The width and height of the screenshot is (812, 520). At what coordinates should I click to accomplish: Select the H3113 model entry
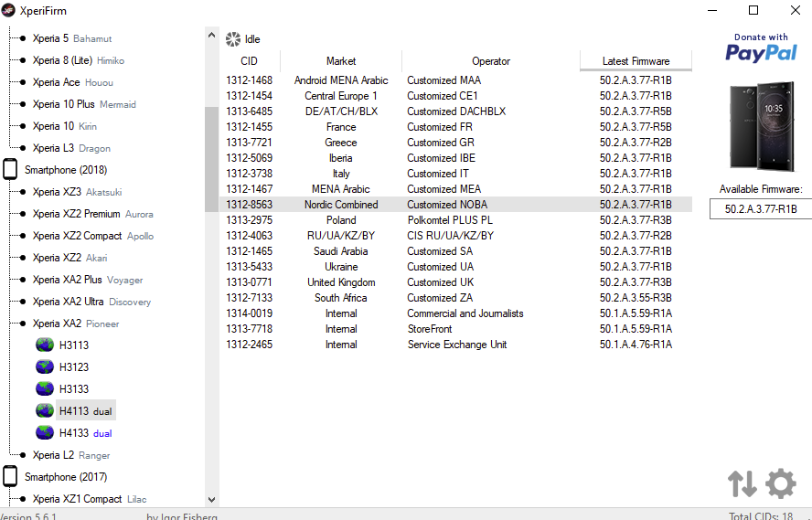tap(74, 345)
